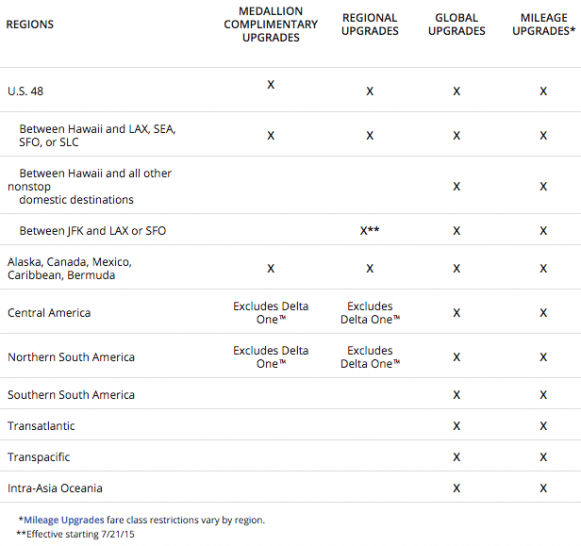Select the X** mark in JFK row
The image size is (581, 546).
369,230
